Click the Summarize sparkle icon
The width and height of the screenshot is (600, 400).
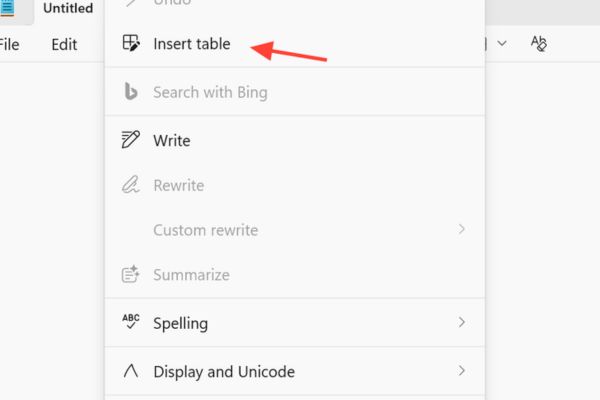[x=130, y=274]
